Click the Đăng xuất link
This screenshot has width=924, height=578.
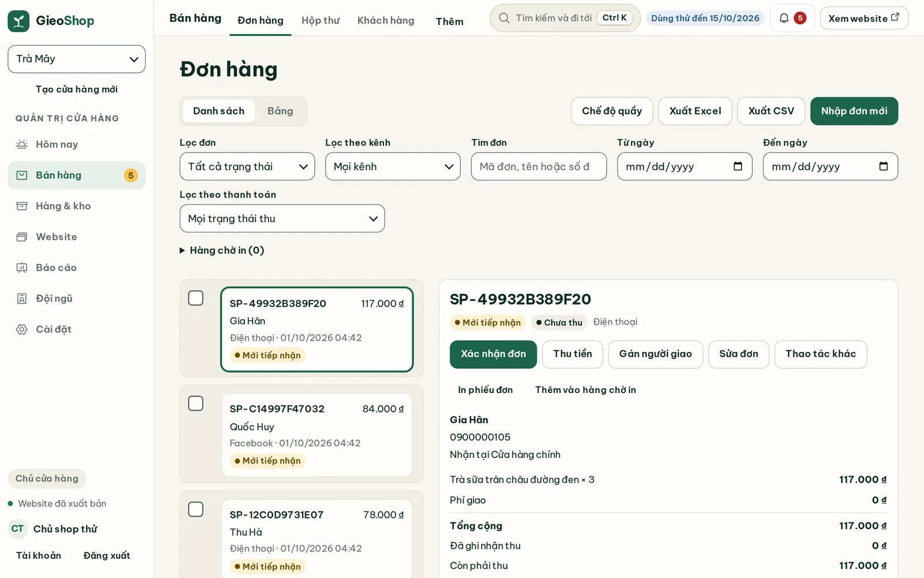click(x=107, y=555)
